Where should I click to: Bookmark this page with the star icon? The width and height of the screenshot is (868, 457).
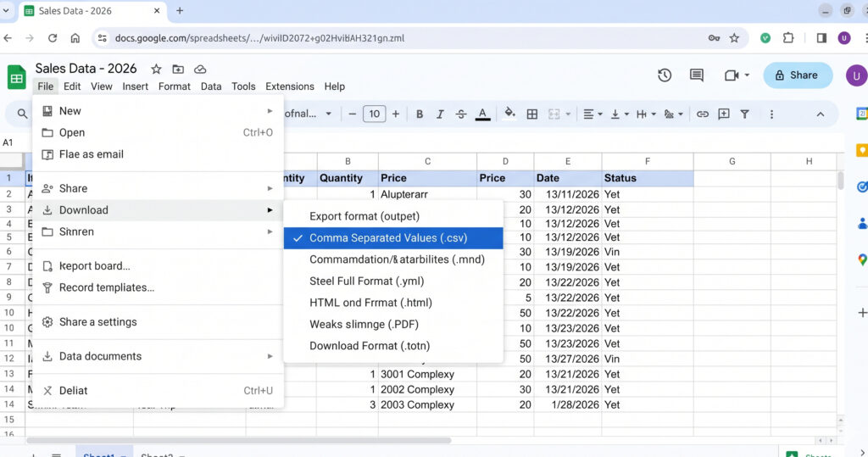(734, 38)
